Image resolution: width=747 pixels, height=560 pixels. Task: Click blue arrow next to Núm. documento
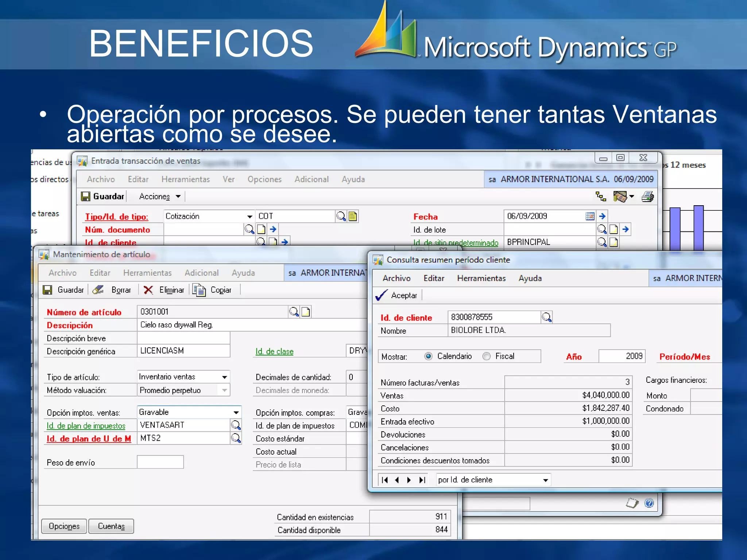click(x=273, y=229)
